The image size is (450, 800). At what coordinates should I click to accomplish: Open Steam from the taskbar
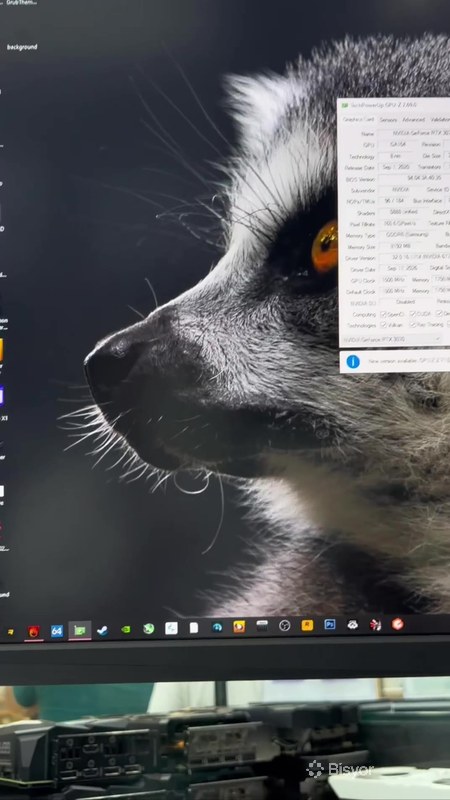coord(103,631)
